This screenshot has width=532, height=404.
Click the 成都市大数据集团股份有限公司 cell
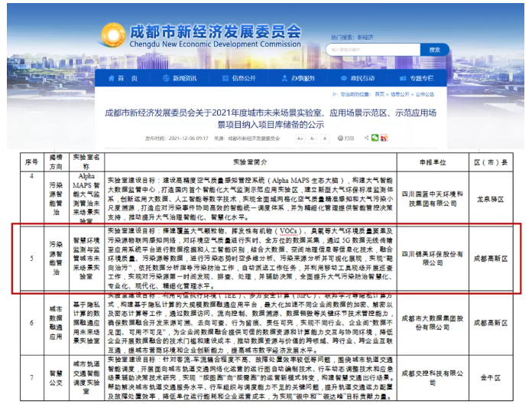point(433,323)
